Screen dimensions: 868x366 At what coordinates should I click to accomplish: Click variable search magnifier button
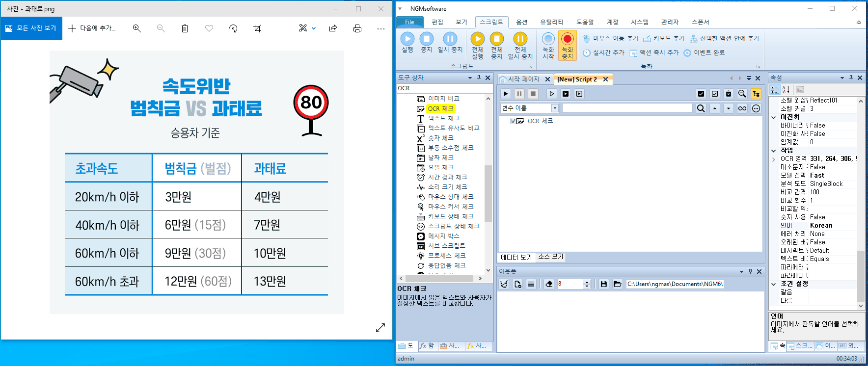701,108
